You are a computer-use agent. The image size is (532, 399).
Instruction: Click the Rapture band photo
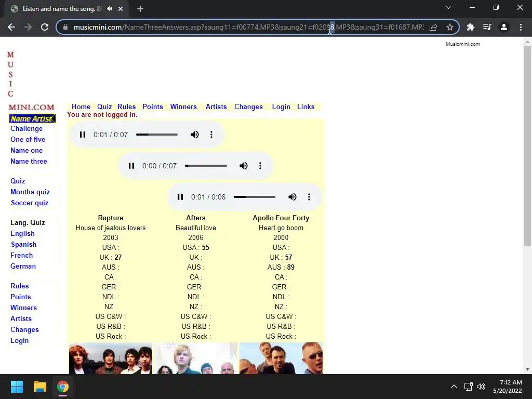click(111, 358)
